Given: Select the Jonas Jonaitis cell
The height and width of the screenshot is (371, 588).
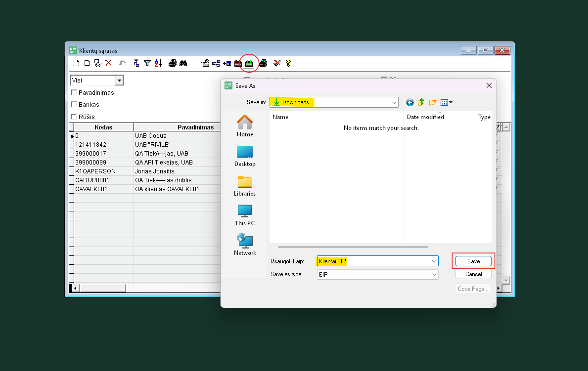Looking at the screenshot, I should pos(177,171).
